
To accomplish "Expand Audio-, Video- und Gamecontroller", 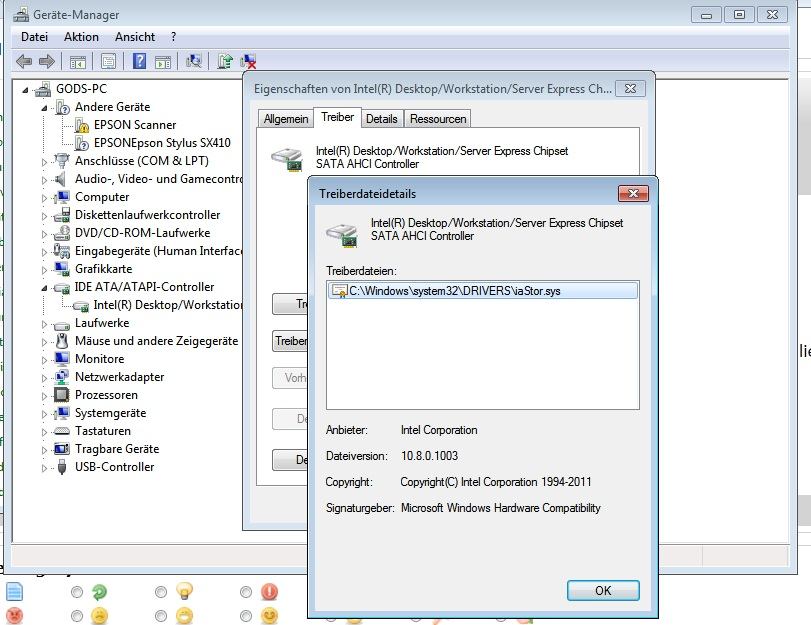I will [x=44, y=180].
